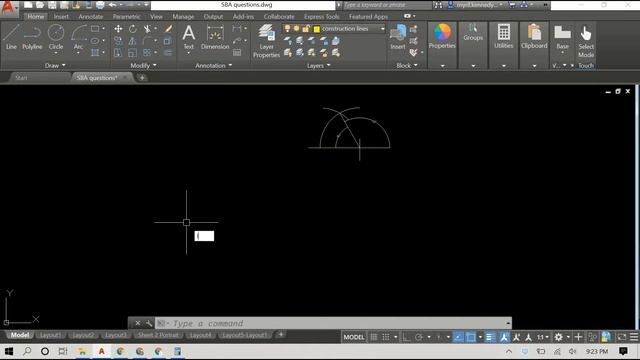Screen dimensions: 640x360
Task: Expand the Draw panel
Action: pos(55,65)
